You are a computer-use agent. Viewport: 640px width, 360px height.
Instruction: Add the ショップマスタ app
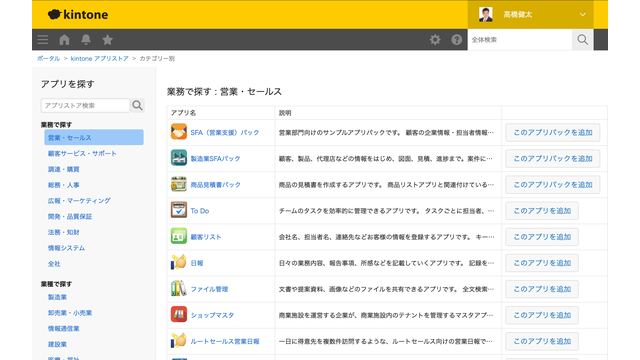tap(542, 315)
